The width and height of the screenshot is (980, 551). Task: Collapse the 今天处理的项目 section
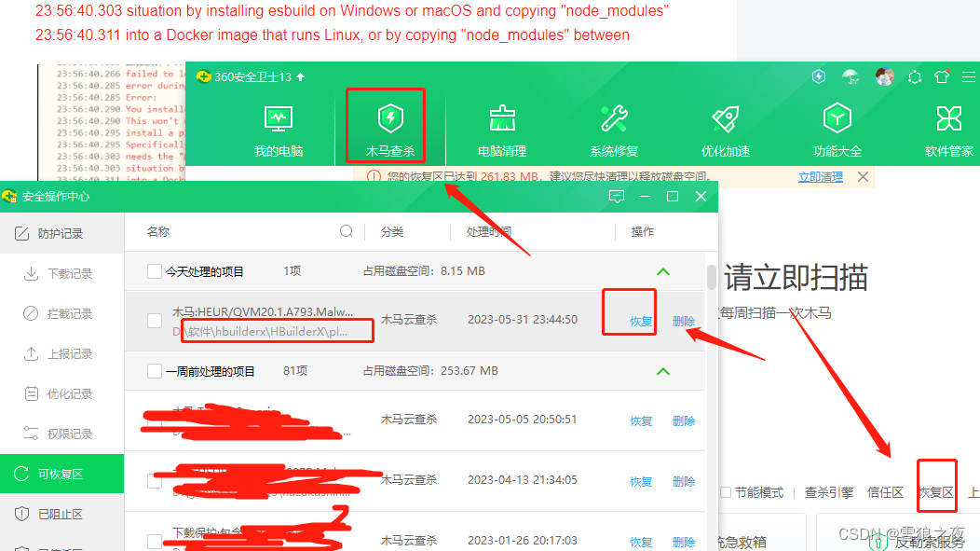click(x=662, y=270)
